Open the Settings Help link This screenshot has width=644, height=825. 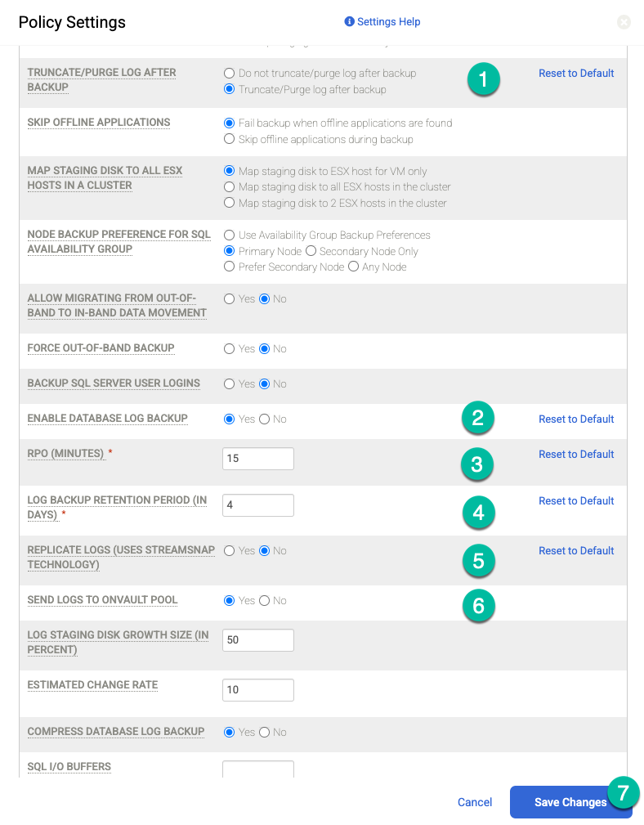386,21
